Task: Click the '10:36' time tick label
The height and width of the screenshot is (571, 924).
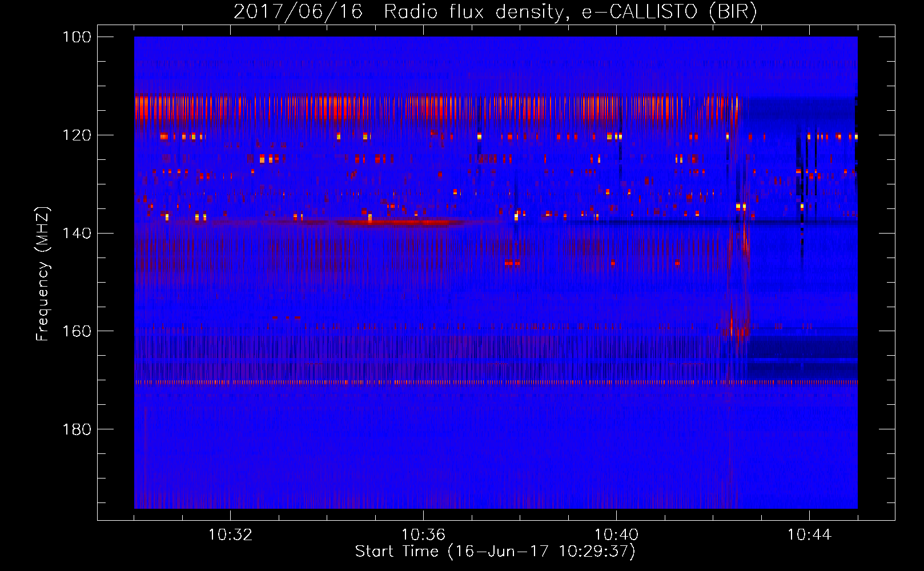Action: tap(423, 535)
